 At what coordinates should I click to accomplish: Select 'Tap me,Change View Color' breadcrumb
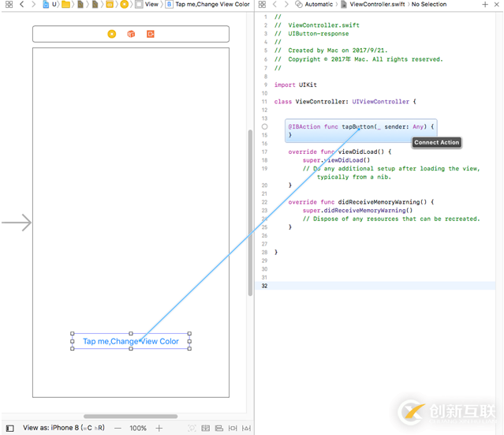pyautogui.click(x=207, y=4)
